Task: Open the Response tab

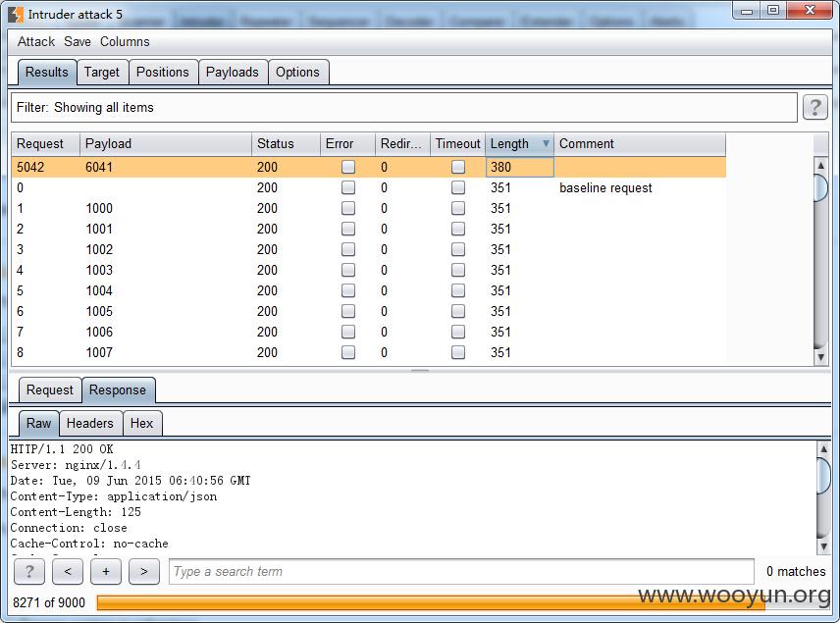Action: 118,389
